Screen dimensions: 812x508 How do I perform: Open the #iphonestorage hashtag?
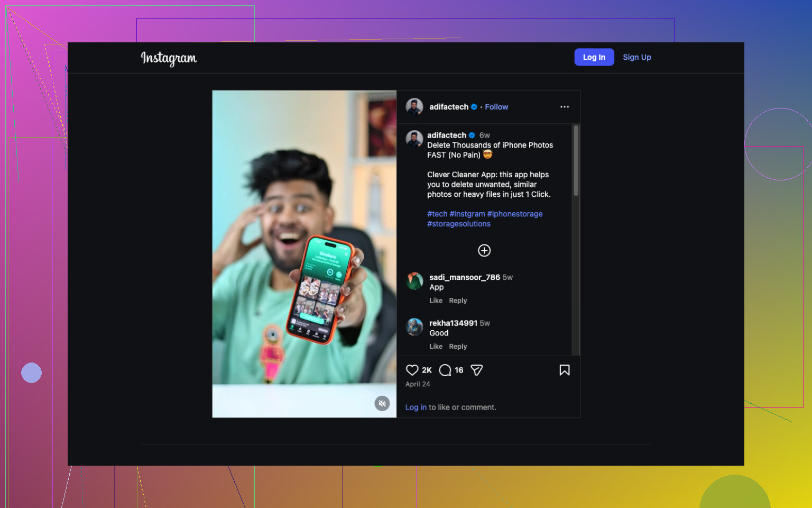pyautogui.click(x=515, y=214)
